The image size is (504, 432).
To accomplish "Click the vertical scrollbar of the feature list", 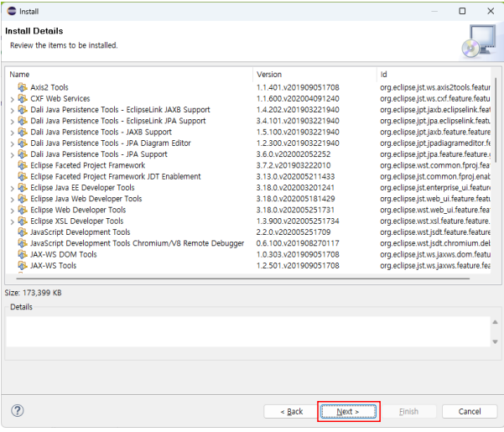I will tap(496, 119).
